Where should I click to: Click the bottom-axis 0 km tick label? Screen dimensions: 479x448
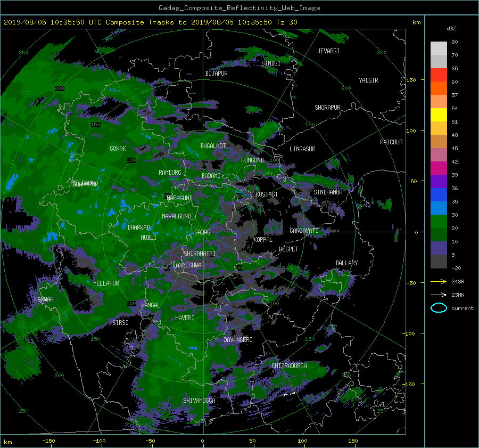tap(203, 441)
